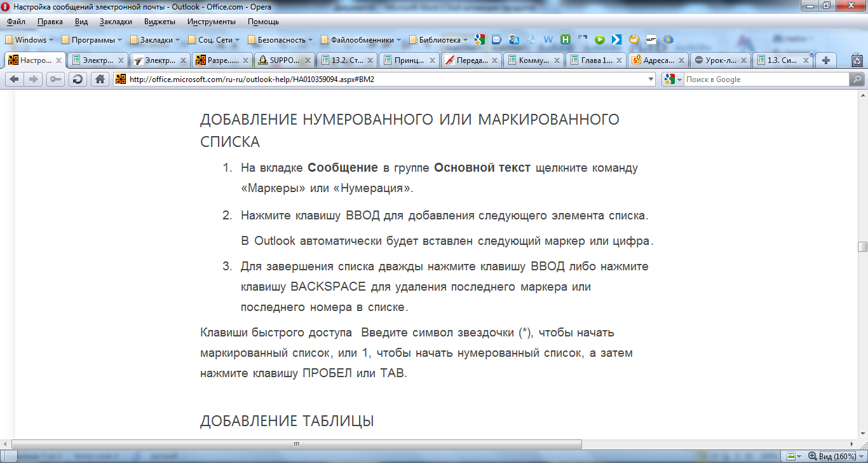The width and height of the screenshot is (868, 463).
Task: Open the closed tabs trash bin
Action: coord(857,60)
